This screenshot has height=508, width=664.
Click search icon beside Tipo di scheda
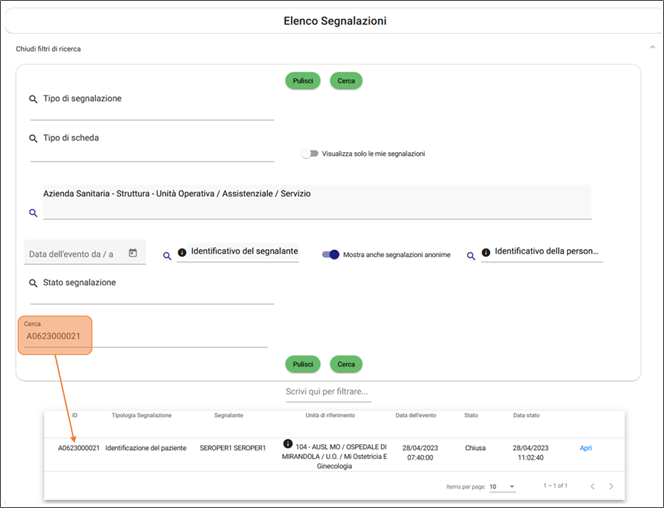pyautogui.click(x=34, y=138)
